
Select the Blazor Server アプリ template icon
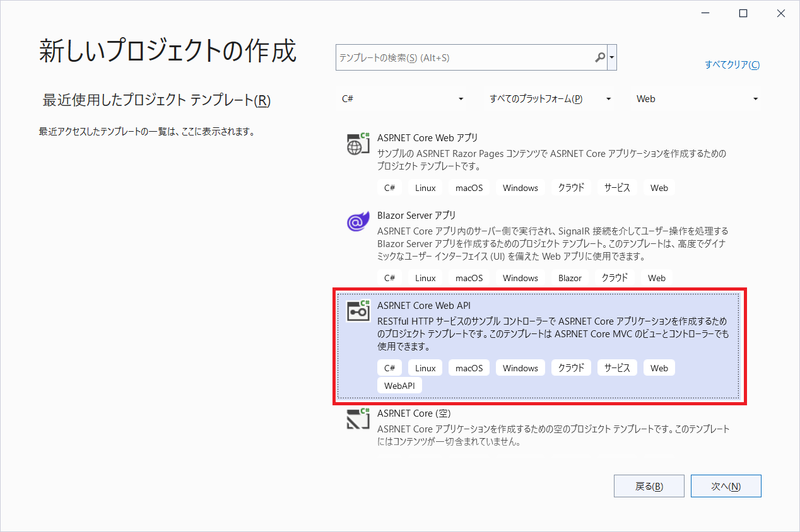coord(358,221)
